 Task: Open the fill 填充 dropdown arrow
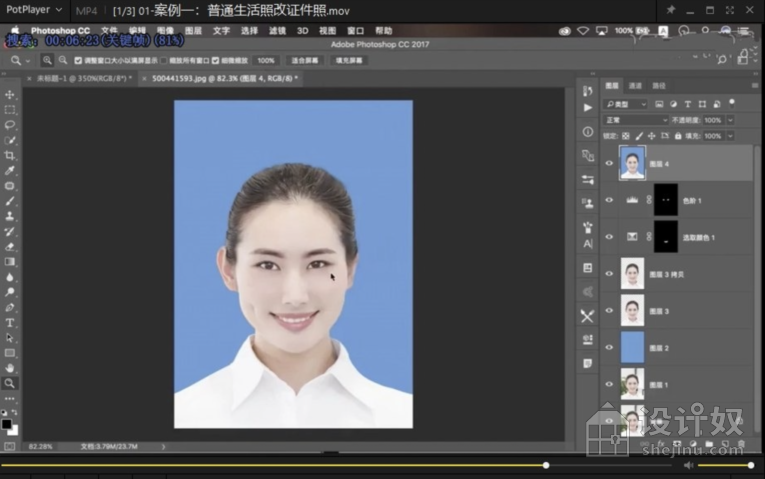click(x=730, y=136)
